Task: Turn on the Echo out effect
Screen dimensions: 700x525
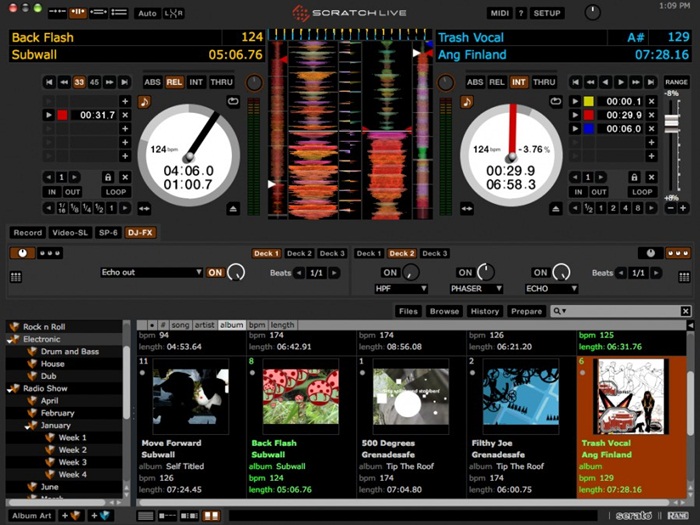Action: (215, 272)
